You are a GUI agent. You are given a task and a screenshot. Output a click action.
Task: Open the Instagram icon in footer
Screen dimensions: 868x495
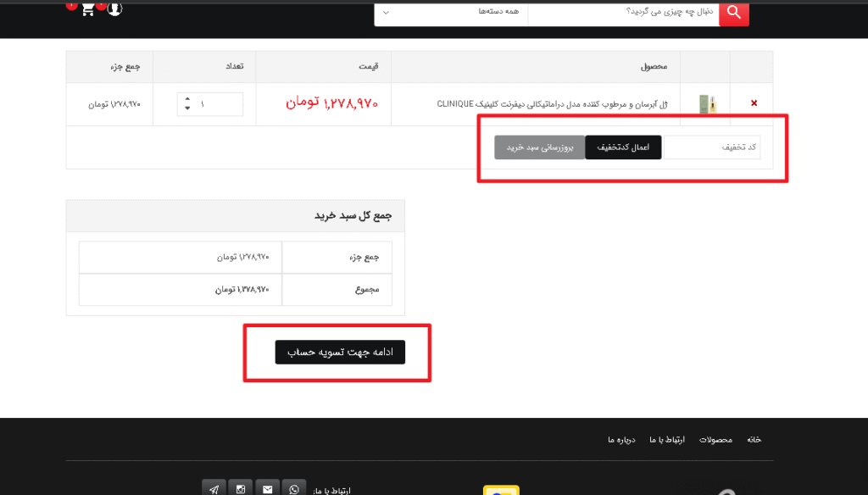tap(240, 487)
